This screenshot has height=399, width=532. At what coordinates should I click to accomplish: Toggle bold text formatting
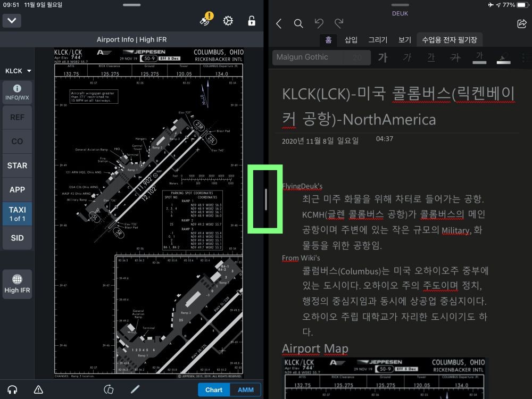point(382,57)
